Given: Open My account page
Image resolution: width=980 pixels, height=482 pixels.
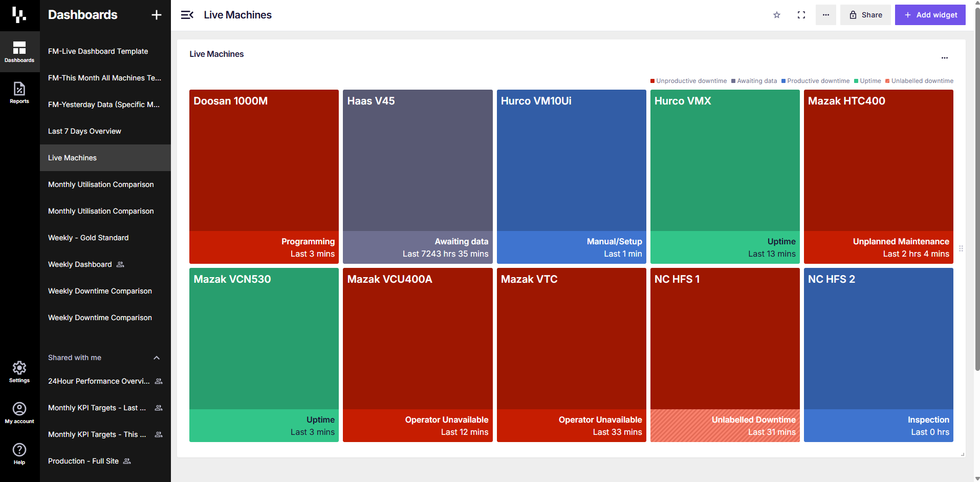Looking at the screenshot, I should (19, 413).
